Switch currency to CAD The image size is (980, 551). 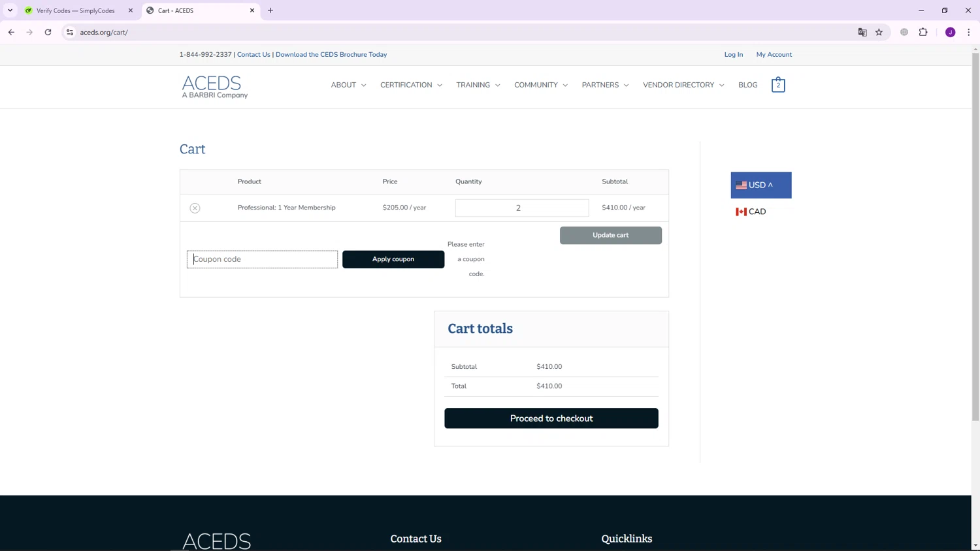coord(751,212)
